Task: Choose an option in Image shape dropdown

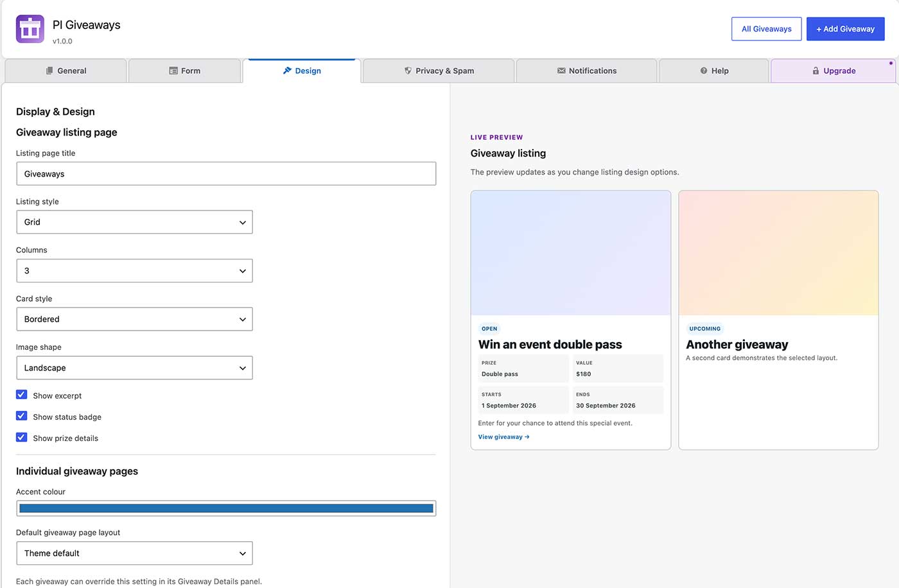Action: click(x=134, y=368)
